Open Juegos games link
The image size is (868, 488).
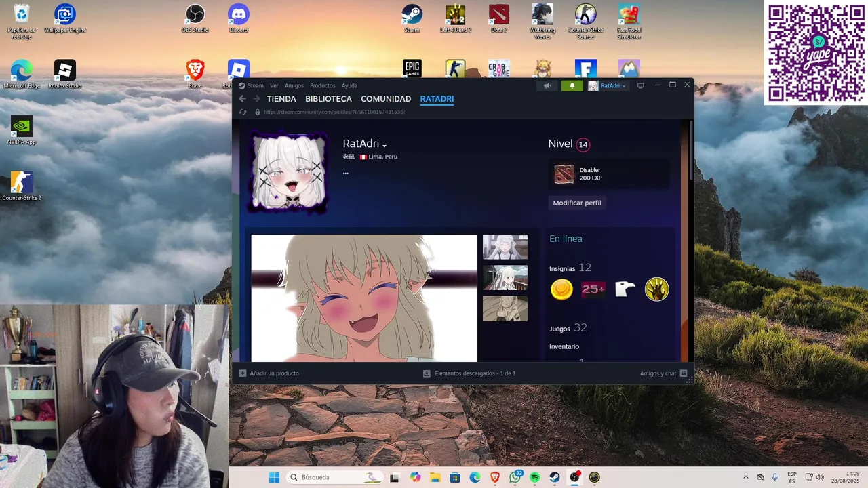[559, 329]
